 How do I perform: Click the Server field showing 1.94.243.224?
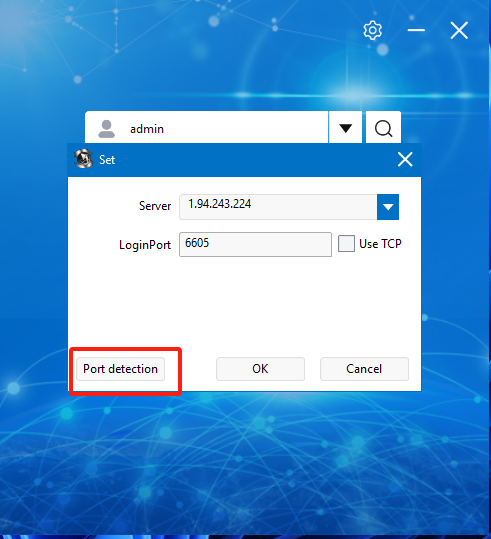(278, 207)
